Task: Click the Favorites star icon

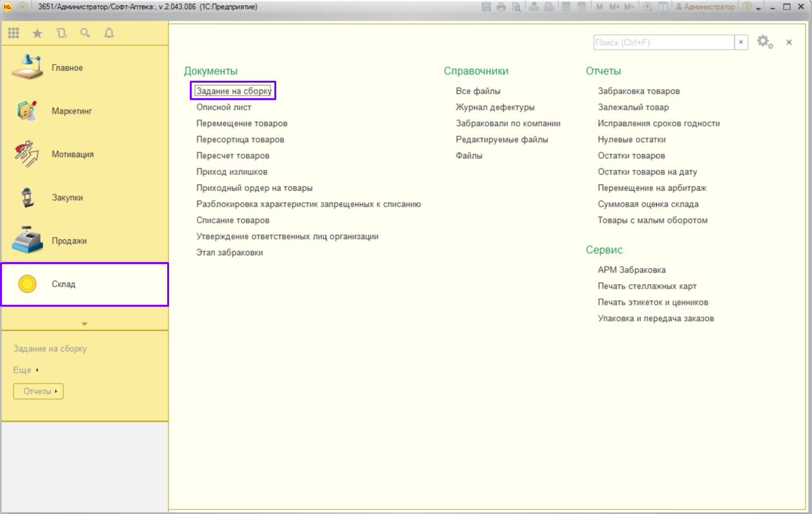Action: 37,34
